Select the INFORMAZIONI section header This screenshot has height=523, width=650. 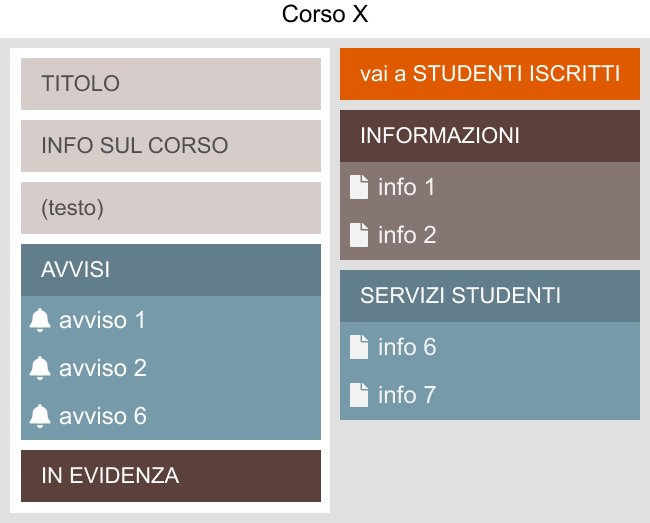tap(490, 136)
